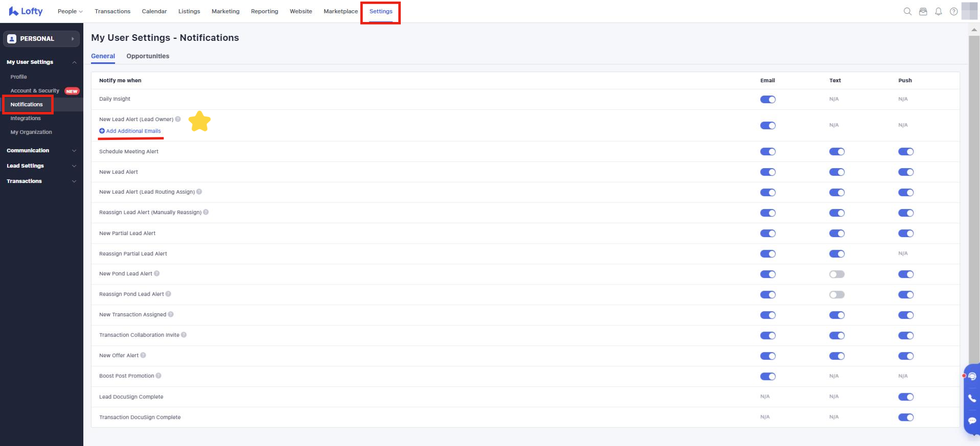Click the help question mark icon
The image size is (980, 446).
click(x=953, y=11)
